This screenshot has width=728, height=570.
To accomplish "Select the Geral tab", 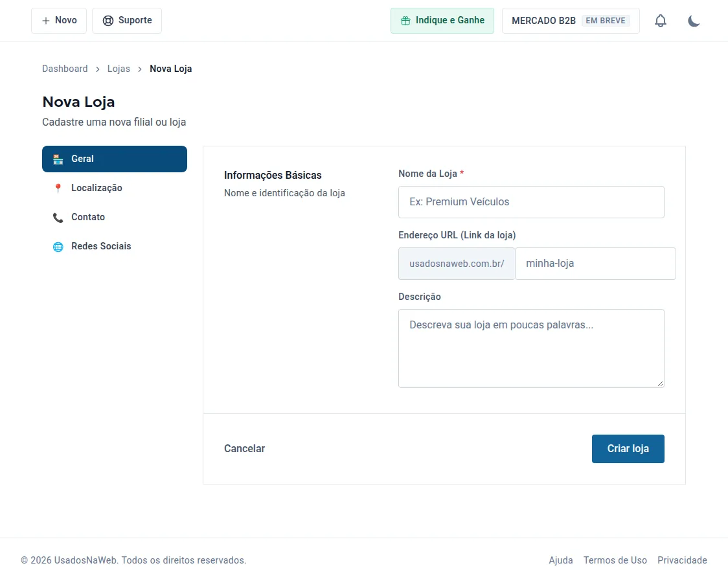I will point(115,159).
